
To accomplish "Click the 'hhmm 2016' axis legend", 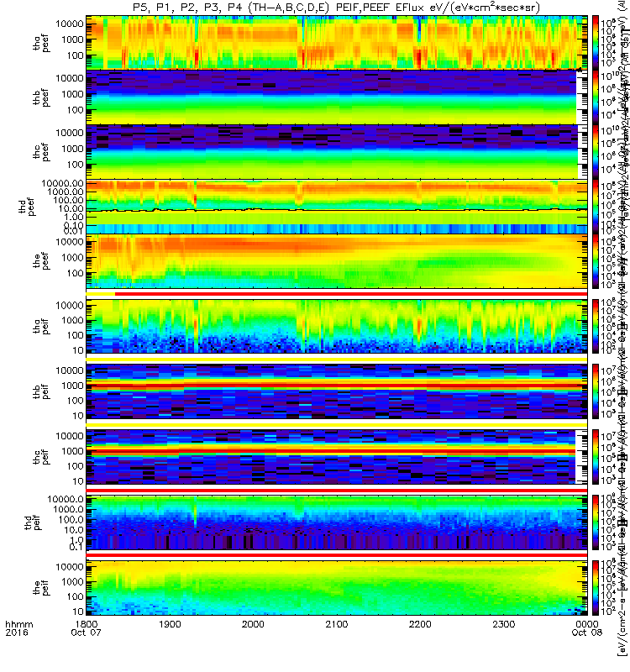I will click(x=19, y=628).
